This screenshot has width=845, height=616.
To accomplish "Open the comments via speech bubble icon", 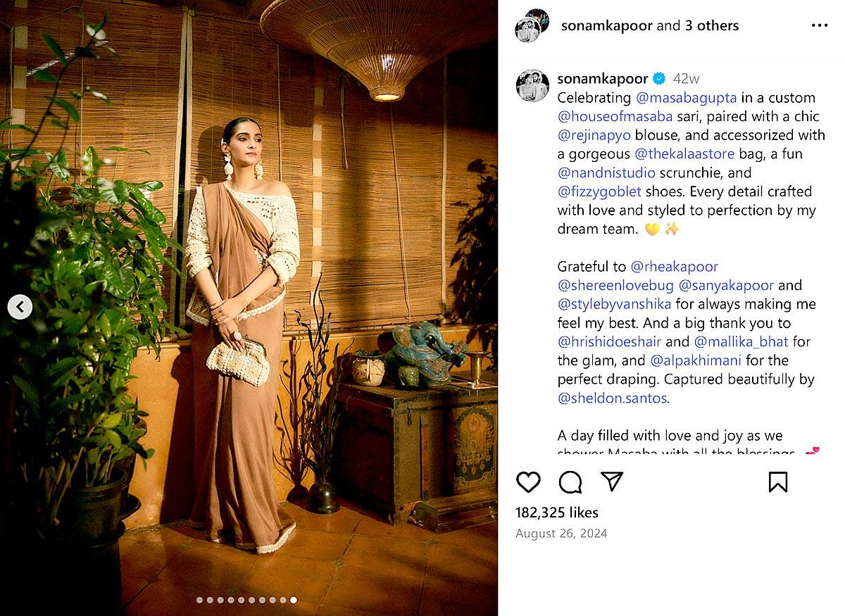I will pyautogui.click(x=571, y=482).
